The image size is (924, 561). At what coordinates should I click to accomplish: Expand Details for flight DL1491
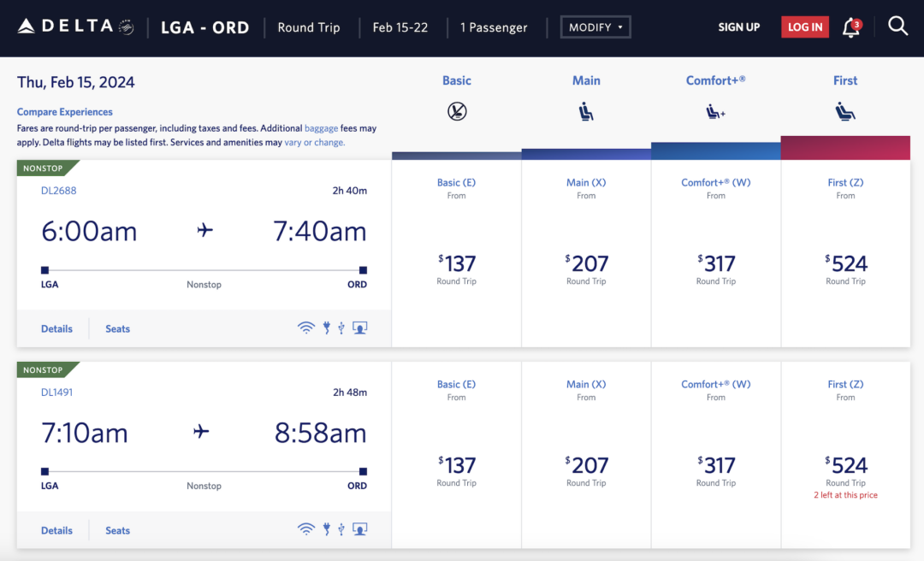[56, 529]
